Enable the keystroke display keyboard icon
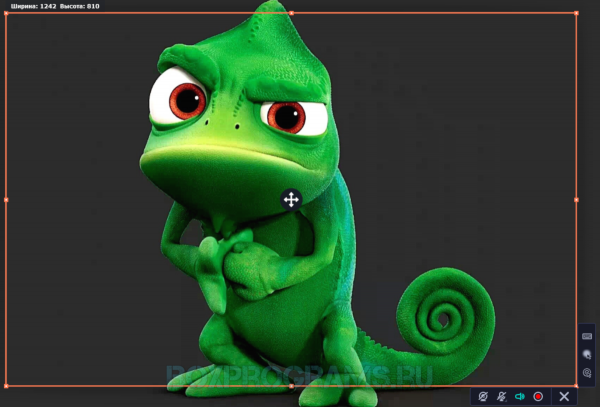The height and width of the screenshot is (407, 600). click(587, 336)
